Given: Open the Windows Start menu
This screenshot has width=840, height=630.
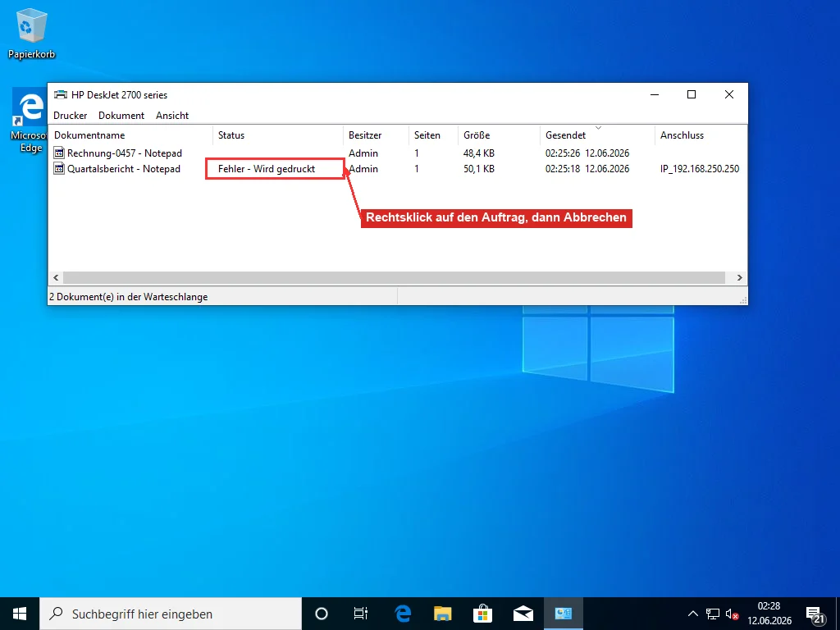Looking at the screenshot, I should point(20,614).
